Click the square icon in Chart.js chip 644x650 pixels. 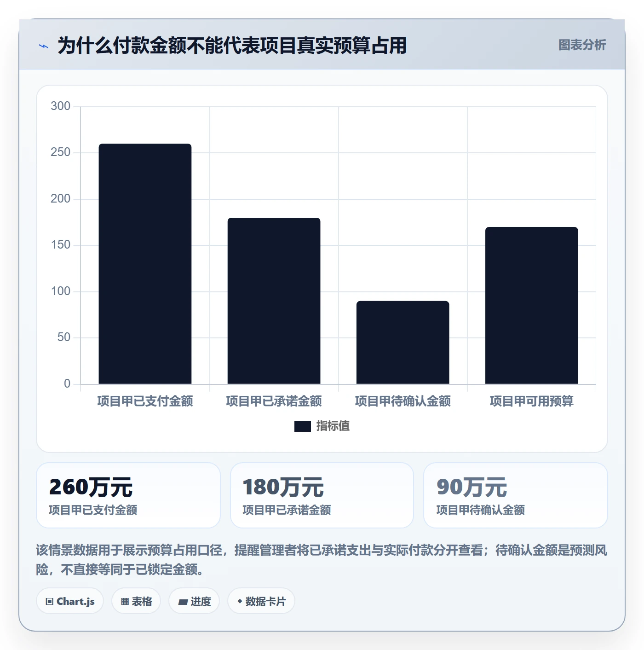50,602
